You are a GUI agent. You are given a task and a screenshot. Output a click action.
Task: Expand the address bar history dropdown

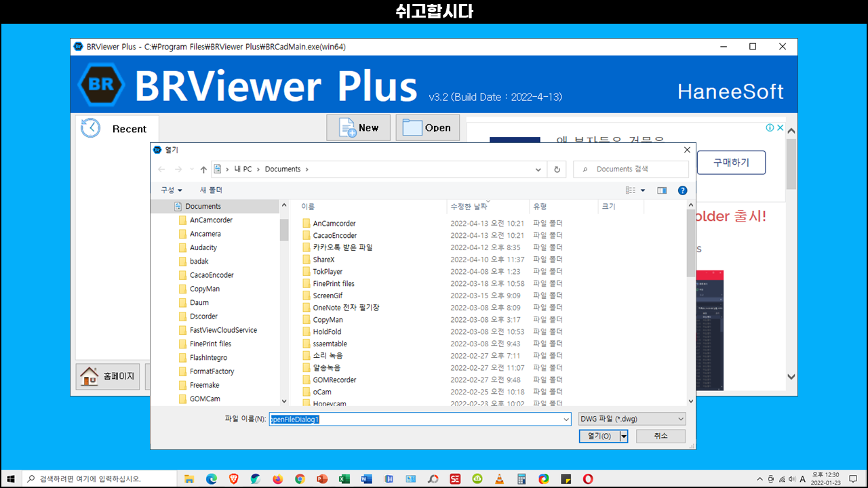(538, 169)
